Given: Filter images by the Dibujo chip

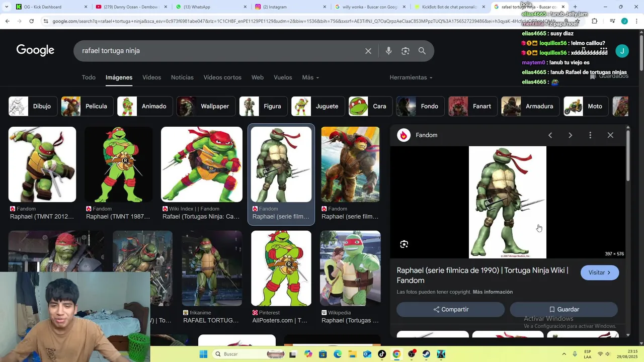Looking at the screenshot, I should (33, 106).
